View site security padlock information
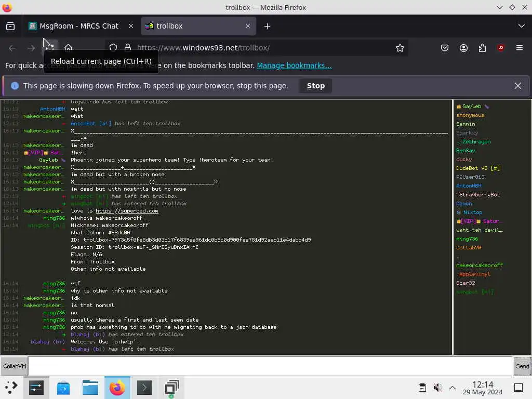The image size is (532, 399). [128, 47]
